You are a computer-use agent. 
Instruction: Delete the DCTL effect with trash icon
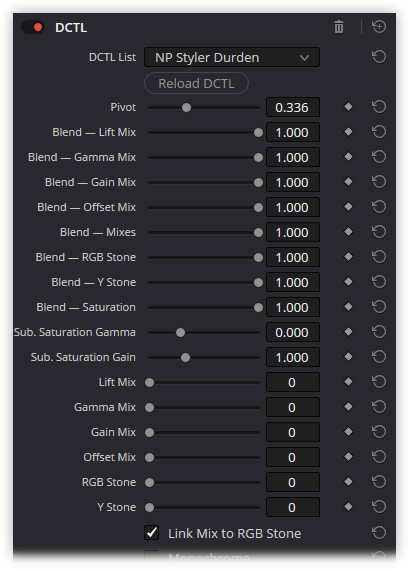click(339, 27)
